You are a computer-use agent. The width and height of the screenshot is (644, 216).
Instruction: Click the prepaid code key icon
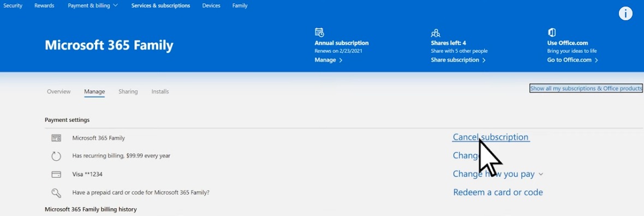(x=56, y=192)
